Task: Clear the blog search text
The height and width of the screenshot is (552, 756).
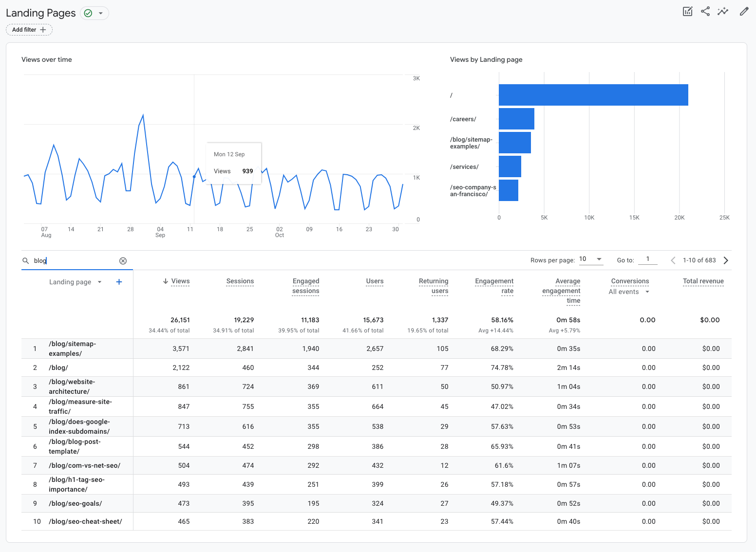Action: point(123,261)
